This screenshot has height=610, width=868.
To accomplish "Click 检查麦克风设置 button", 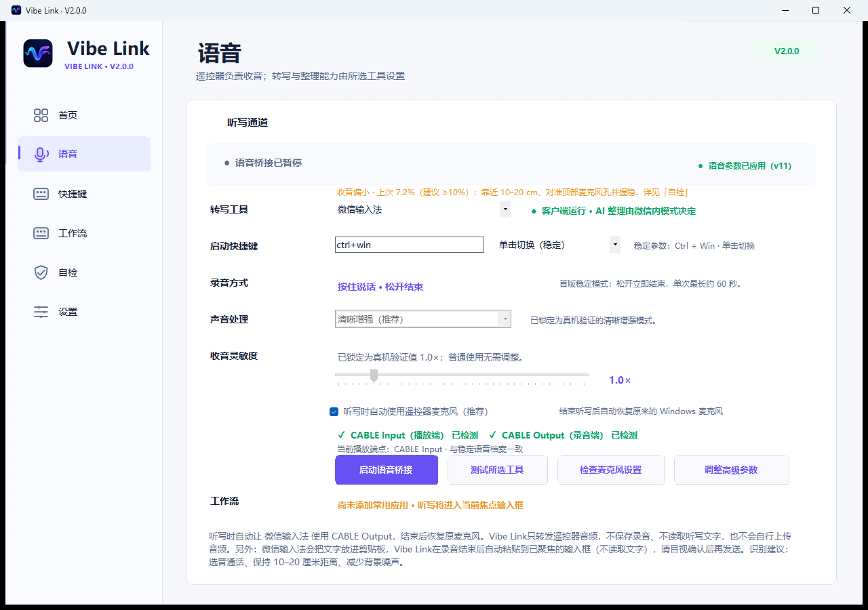I will point(610,470).
